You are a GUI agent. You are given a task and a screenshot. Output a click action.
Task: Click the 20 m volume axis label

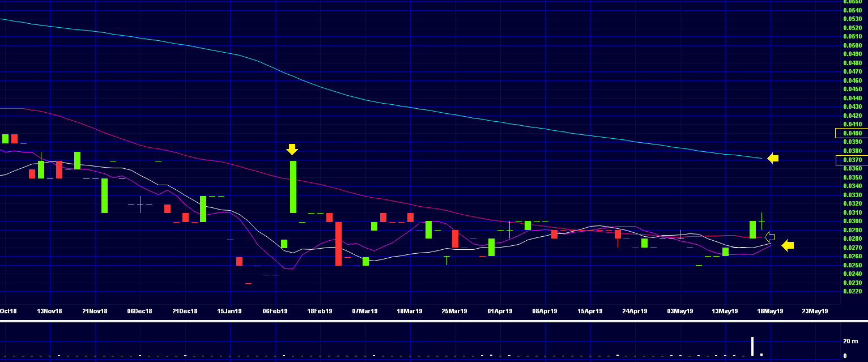coord(850,341)
